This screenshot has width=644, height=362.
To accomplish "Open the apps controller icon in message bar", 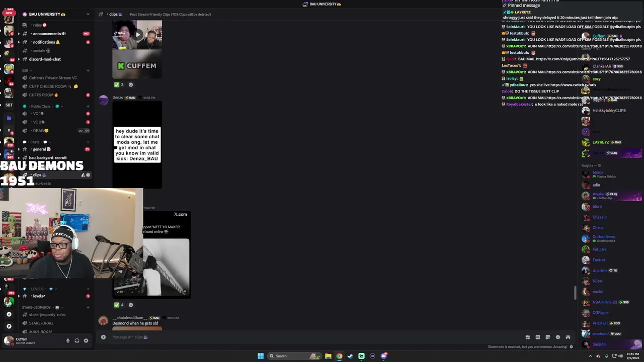I will tap(568, 337).
